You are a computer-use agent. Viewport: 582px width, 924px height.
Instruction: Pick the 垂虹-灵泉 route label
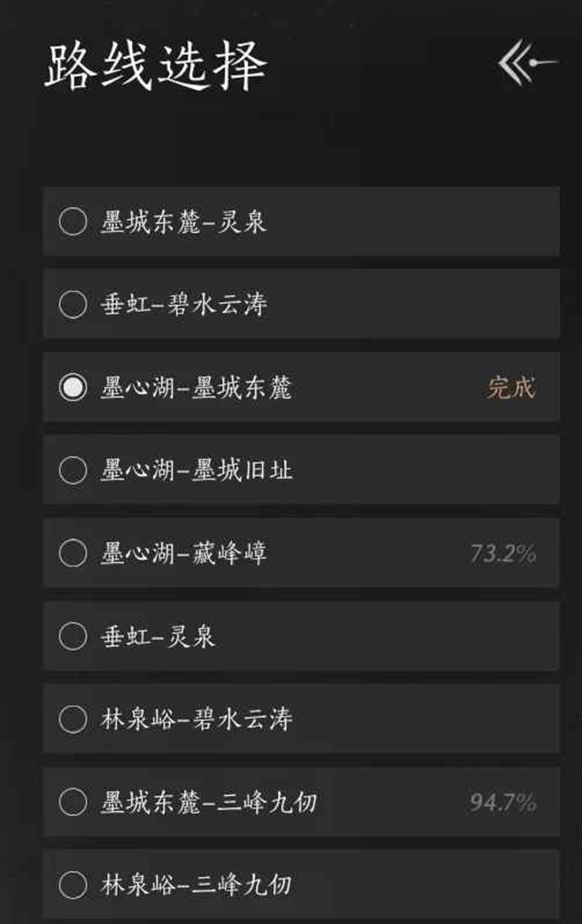coord(158,637)
